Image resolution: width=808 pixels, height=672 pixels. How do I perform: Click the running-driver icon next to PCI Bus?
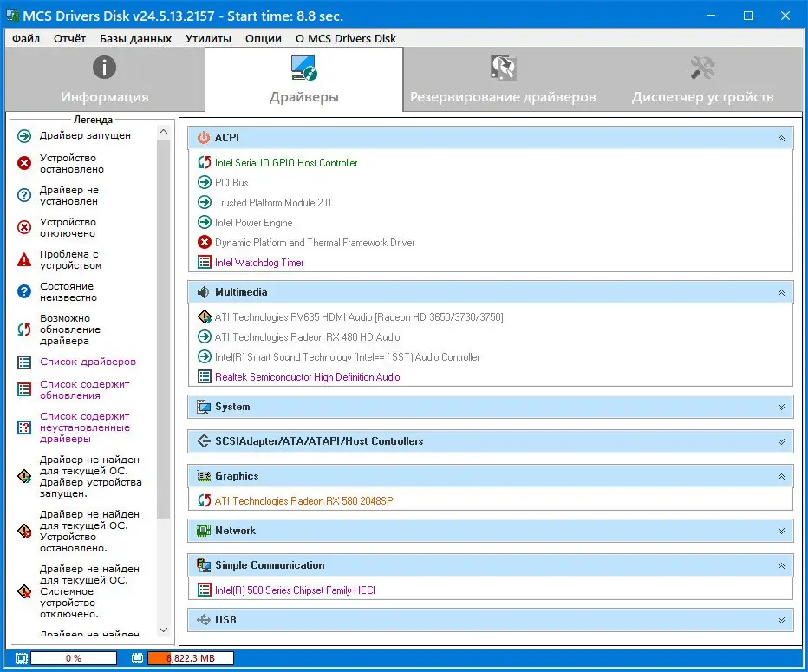point(205,182)
